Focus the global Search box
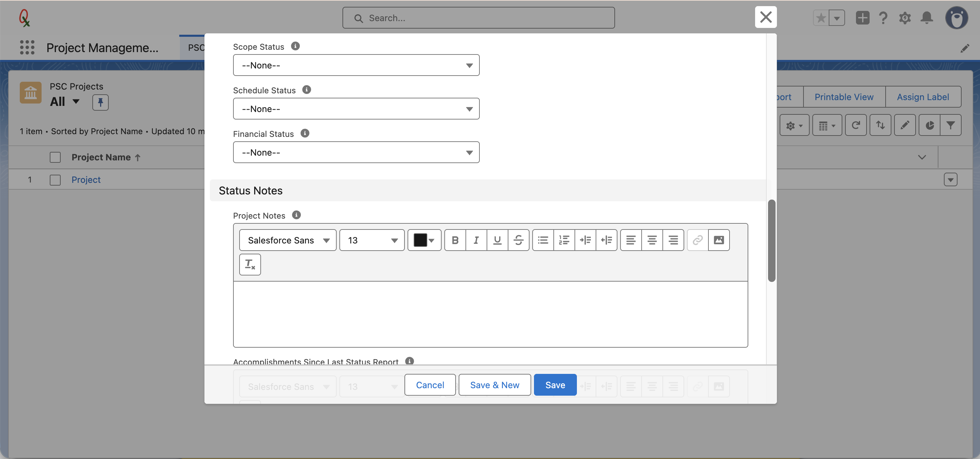Image resolution: width=980 pixels, height=459 pixels. (x=478, y=18)
